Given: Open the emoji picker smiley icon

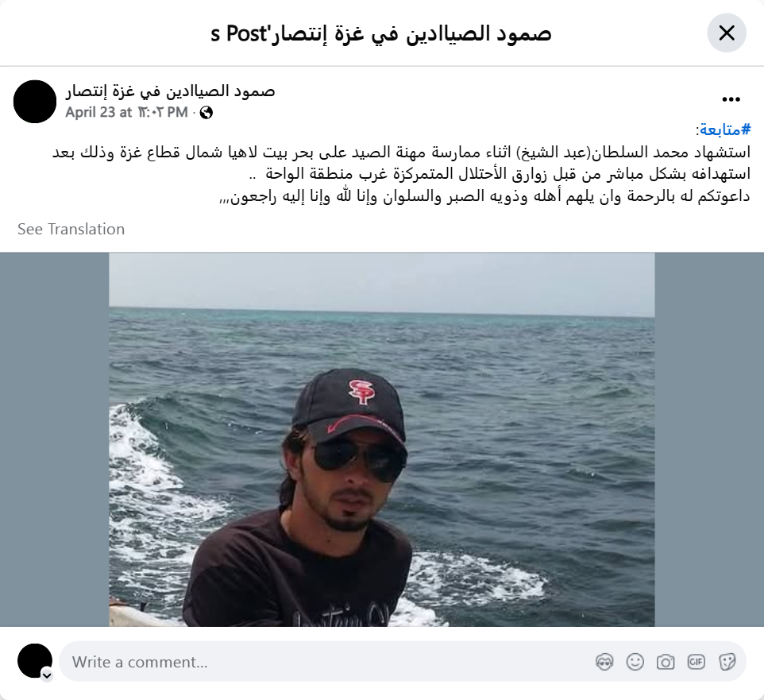Looking at the screenshot, I should pyautogui.click(x=635, y=662).
